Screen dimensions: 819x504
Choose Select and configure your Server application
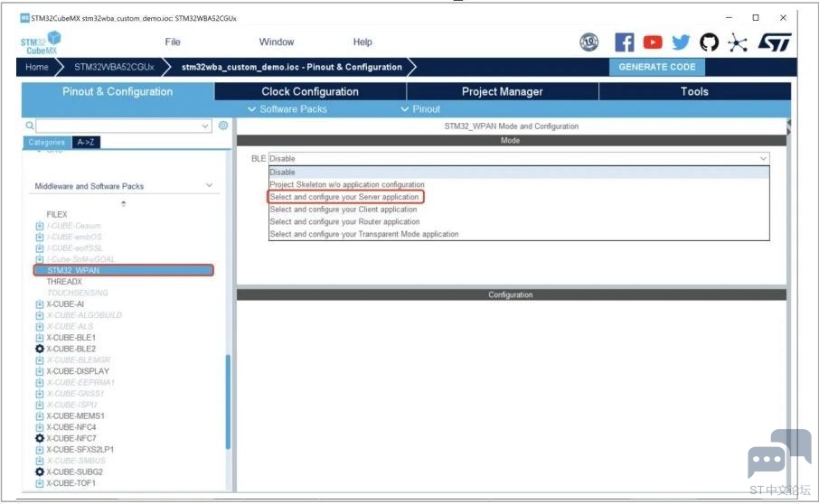click(x=519, y=197)
